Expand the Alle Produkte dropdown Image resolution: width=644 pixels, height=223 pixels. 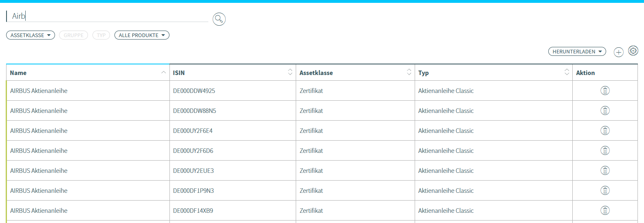pos(142,35)
